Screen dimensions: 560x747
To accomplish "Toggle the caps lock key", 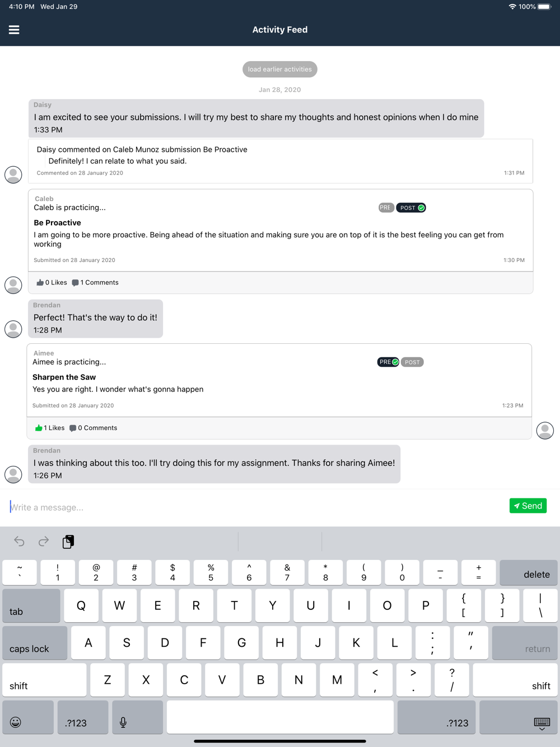I will pyautogui.click(x=35, y=642).
